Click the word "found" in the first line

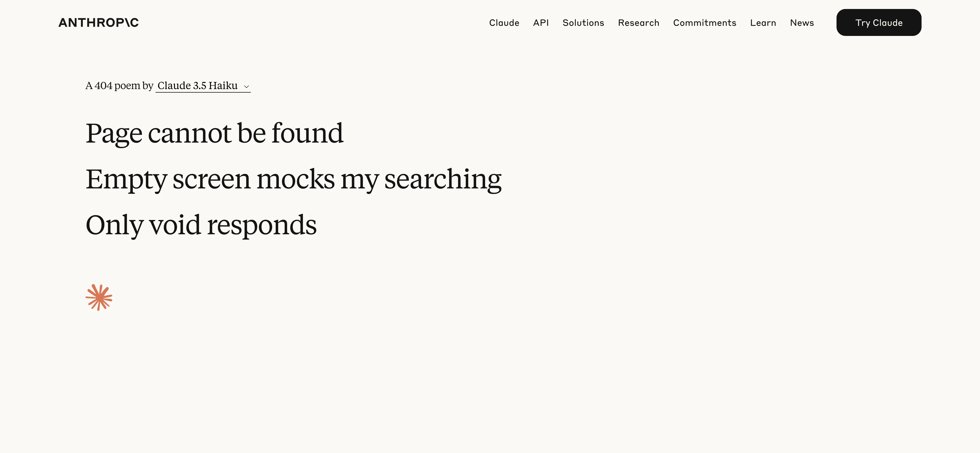307,133
